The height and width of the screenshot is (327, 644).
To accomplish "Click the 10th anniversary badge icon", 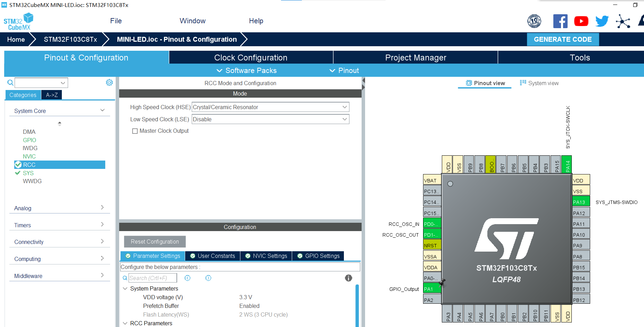I will [x=534, y=21].
